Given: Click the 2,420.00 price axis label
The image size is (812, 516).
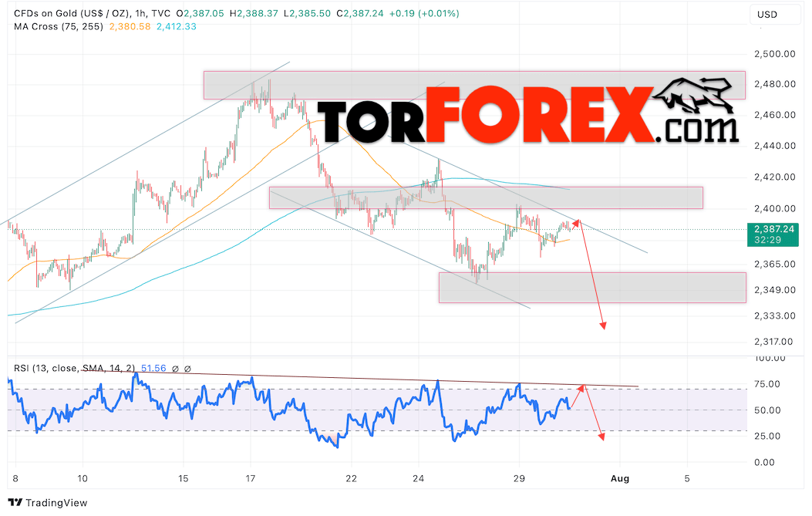Looking at the screenshot, I should pyautogui.click(x=775, y=177).
